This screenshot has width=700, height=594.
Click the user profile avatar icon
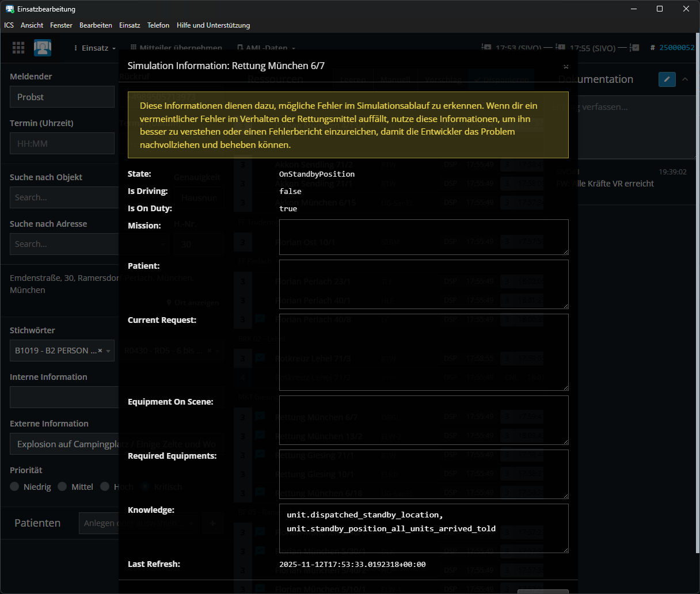43,48
